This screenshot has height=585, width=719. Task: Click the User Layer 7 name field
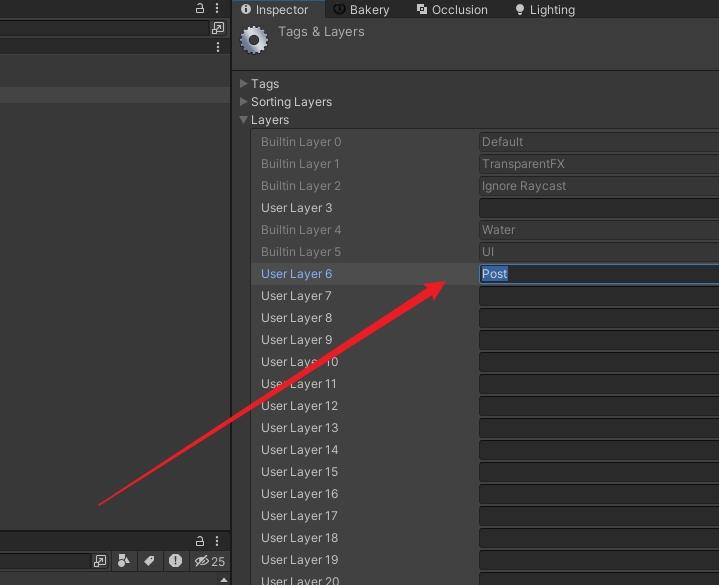point(599,296)
